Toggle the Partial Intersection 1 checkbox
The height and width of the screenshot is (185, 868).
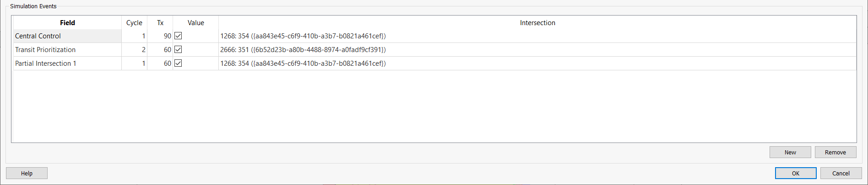click(x=178, y=63)
